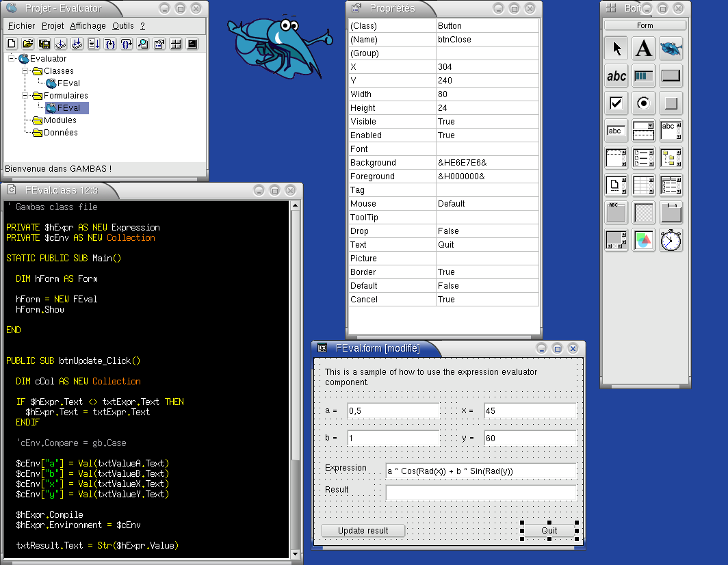Screen dimensions: 728x565
Task: Select FEval under Formulaires in project tree
Action: pos(67,107)
